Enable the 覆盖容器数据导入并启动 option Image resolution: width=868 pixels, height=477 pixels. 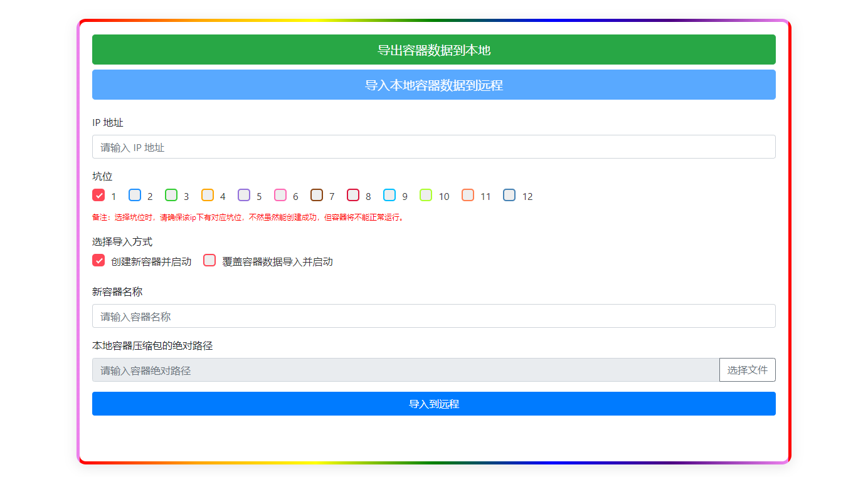tap(209, 260)
